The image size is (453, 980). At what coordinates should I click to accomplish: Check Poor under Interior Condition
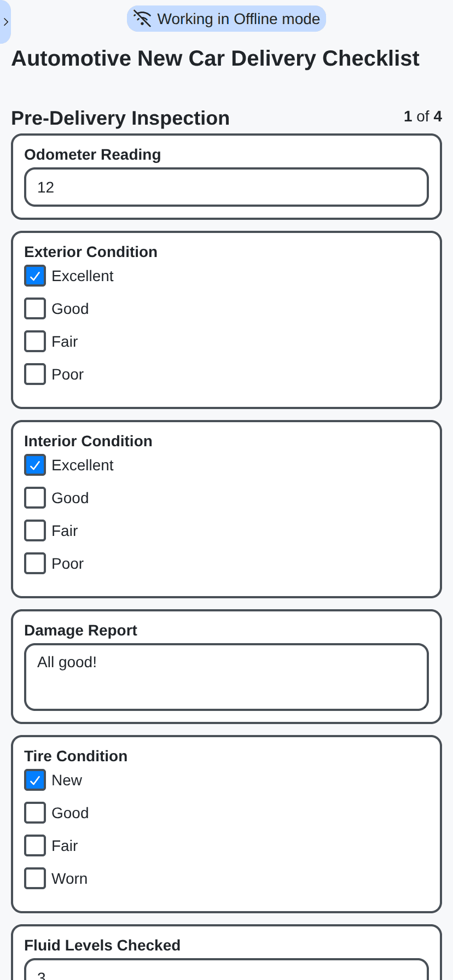tap(34, 563)
